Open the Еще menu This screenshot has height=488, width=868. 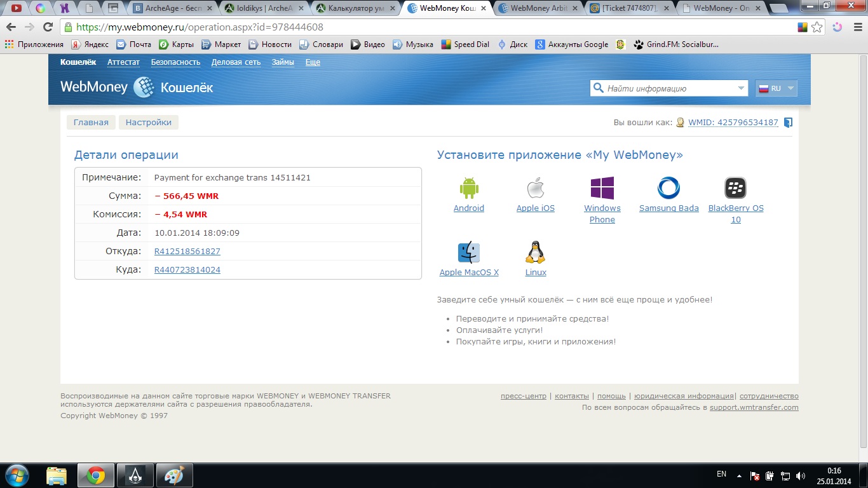point(313,62)
